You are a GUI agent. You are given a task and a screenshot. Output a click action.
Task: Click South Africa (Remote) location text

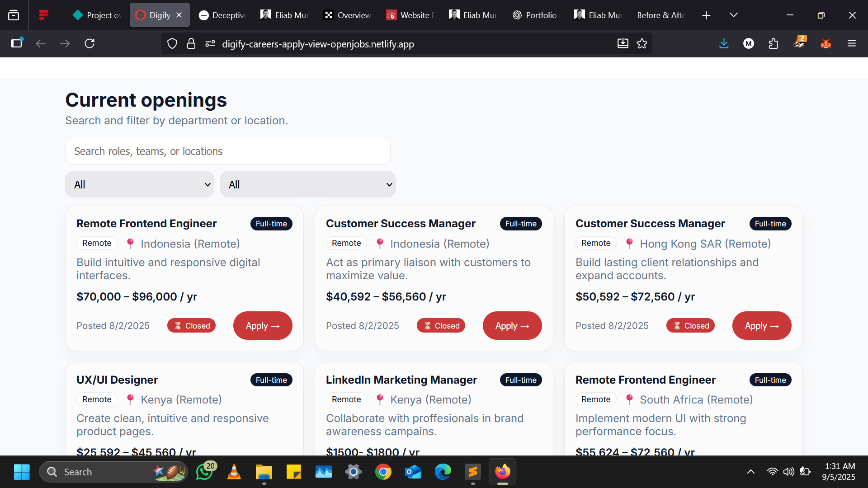[696, 400]
